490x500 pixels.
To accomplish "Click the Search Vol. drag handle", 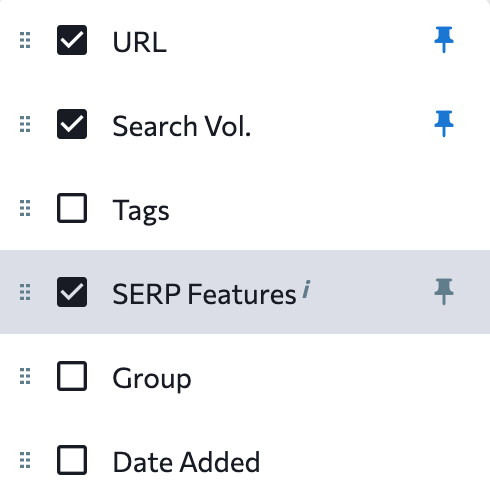I will click(x=25, y=124).
